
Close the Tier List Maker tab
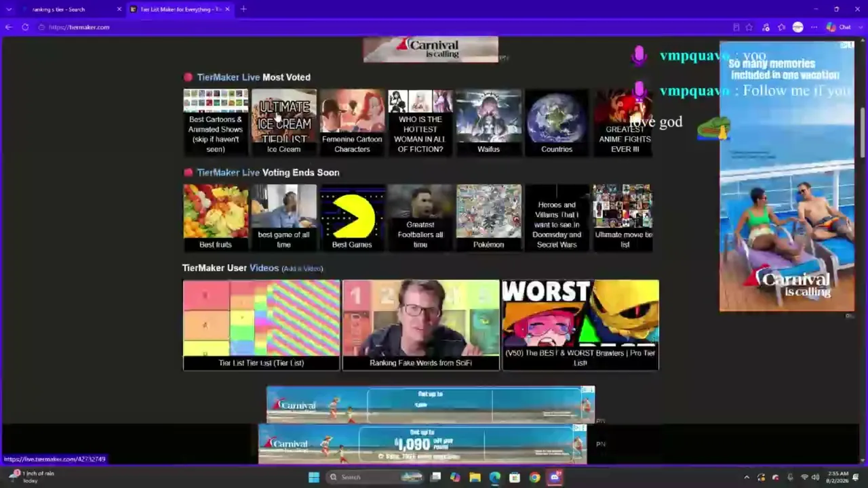[x=227, y=9]
